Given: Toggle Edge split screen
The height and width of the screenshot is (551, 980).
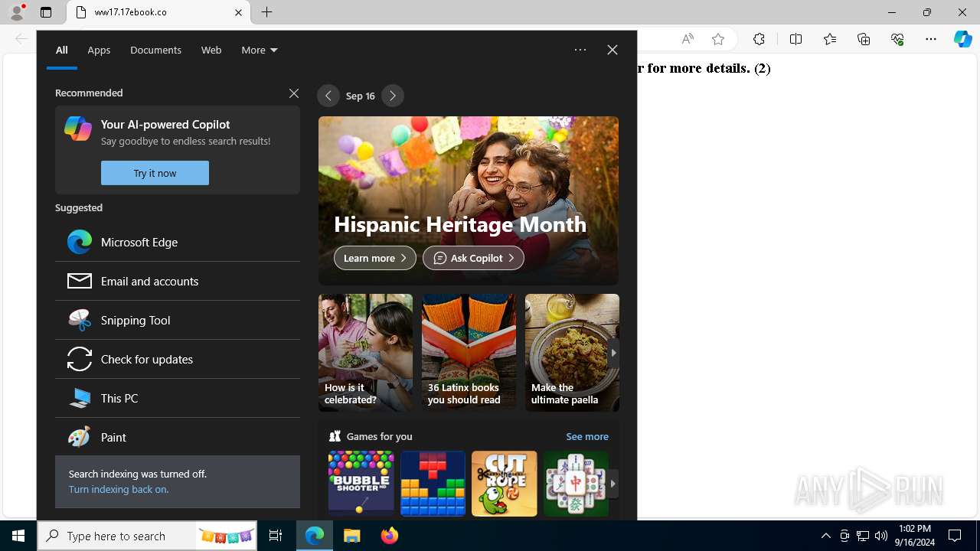Looking at the screenshot, I should coord(795,39).
